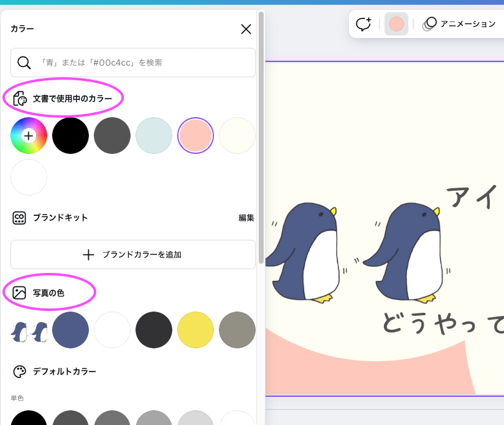Image resolution: width=504 pixels, height=425 pixels.
Task: Pick the yellow photo color swatch
Action: tap(196, 330)
